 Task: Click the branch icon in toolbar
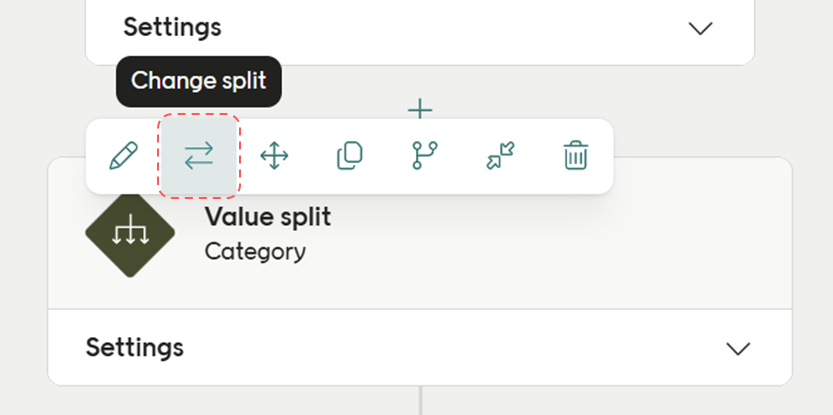click(x=425, y=156)
